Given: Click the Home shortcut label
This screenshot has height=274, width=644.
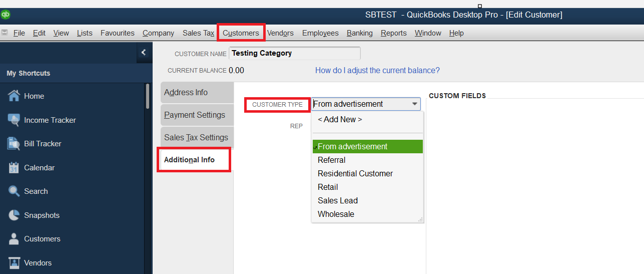Looking at the screenshot, I should pyautogui.click(x=34, y=96).
